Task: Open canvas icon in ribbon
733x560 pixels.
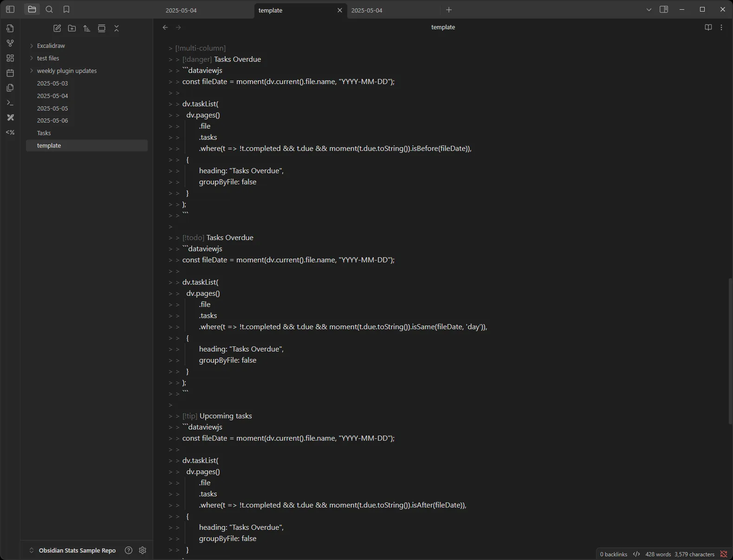Action: pyautogui.click(x=10, y=58)
